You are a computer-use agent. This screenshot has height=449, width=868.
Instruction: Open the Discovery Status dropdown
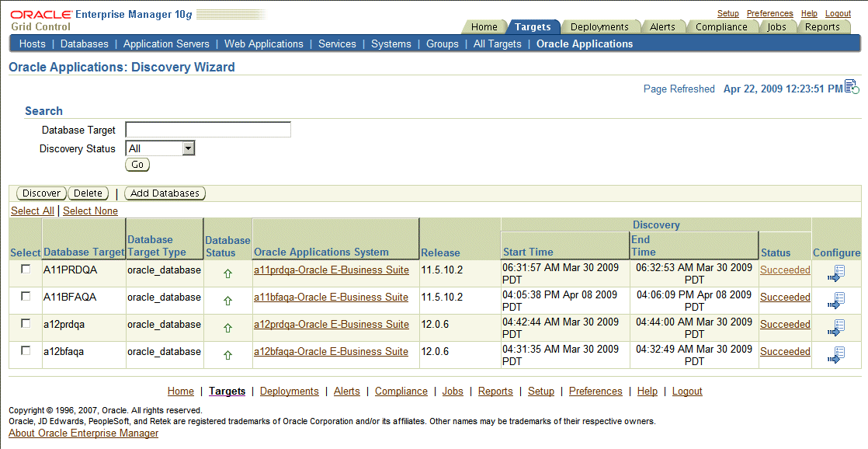click(161, 148)
